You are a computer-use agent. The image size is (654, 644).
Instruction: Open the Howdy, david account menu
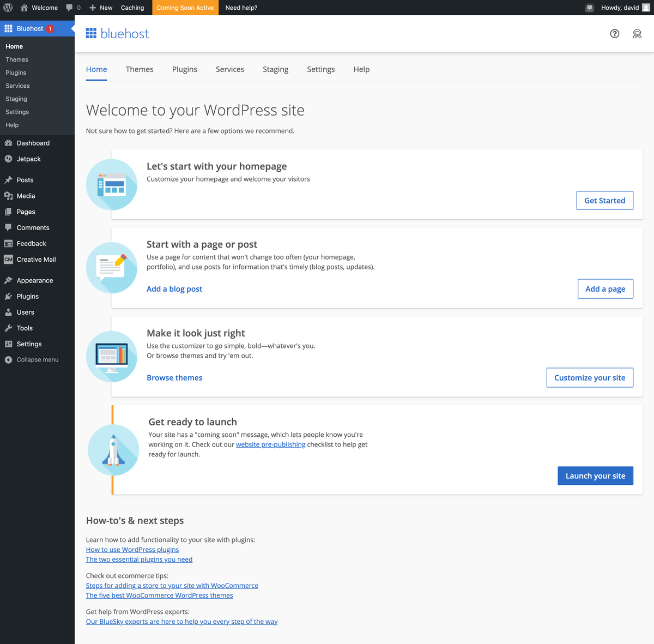tap(626, 8)
